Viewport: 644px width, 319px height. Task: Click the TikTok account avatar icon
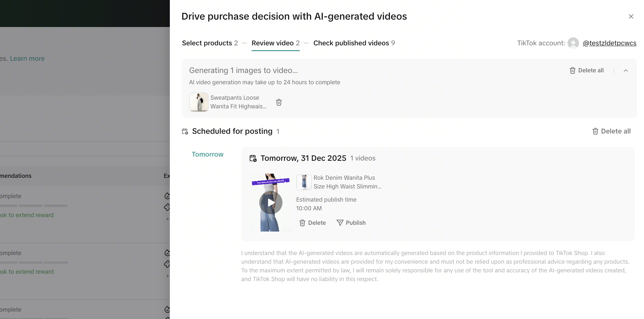tap(573, 43)
